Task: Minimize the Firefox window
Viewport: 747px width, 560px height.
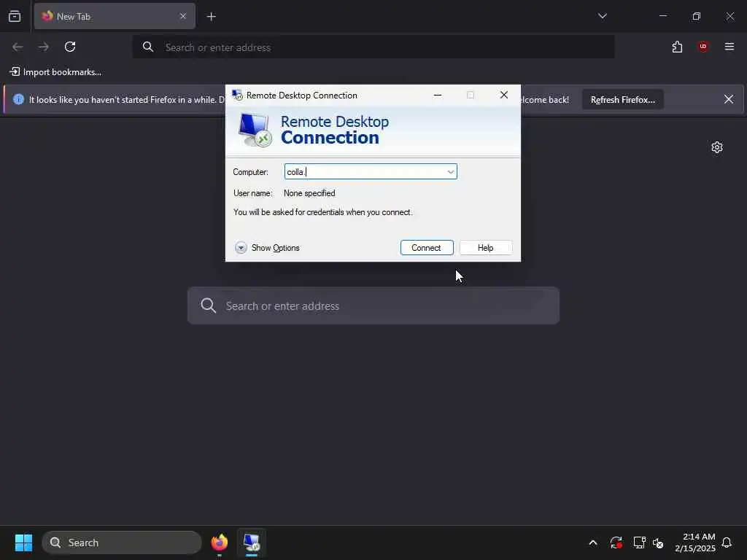Action: 662,16
